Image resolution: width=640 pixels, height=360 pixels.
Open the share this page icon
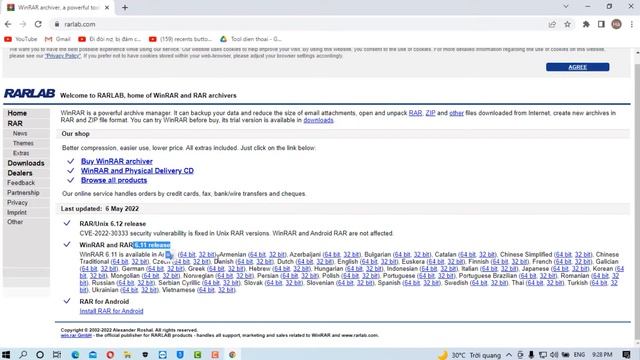(x=552, y=24)
